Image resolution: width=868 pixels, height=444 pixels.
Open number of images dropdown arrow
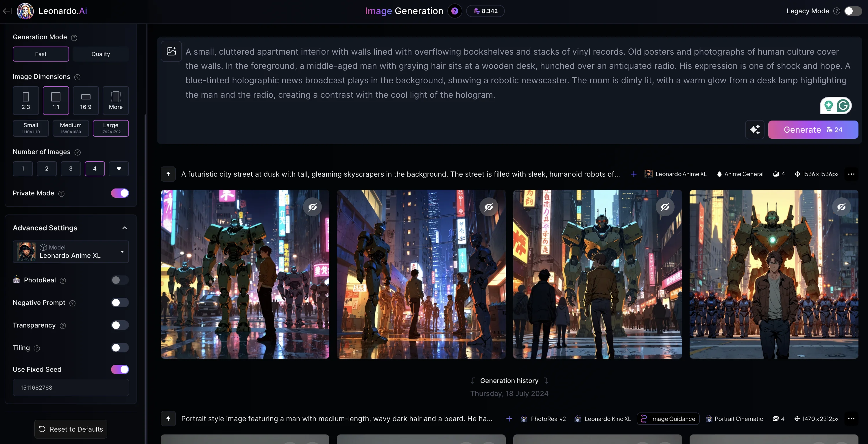[119, 169]
